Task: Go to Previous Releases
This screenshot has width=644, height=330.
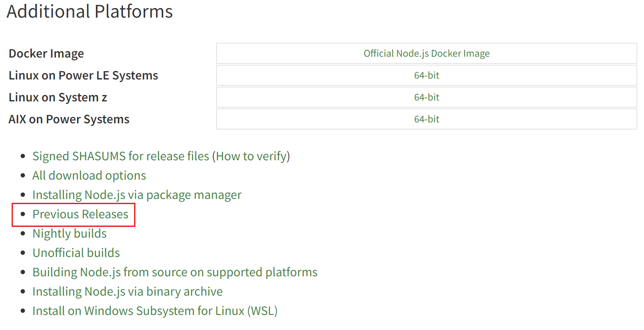Action: pos(80,214)
